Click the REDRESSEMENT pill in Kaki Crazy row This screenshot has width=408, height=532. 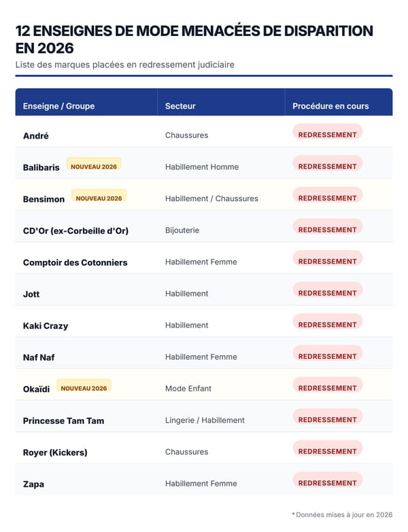click(327, 325)
